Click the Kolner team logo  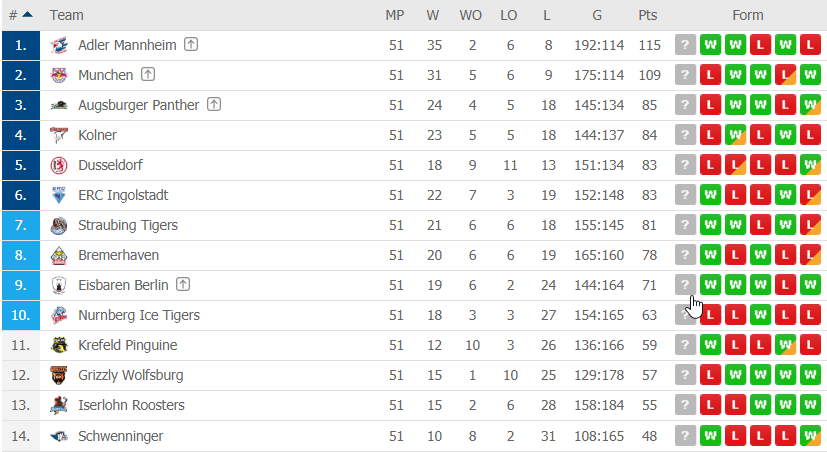[x=59, y=135]
